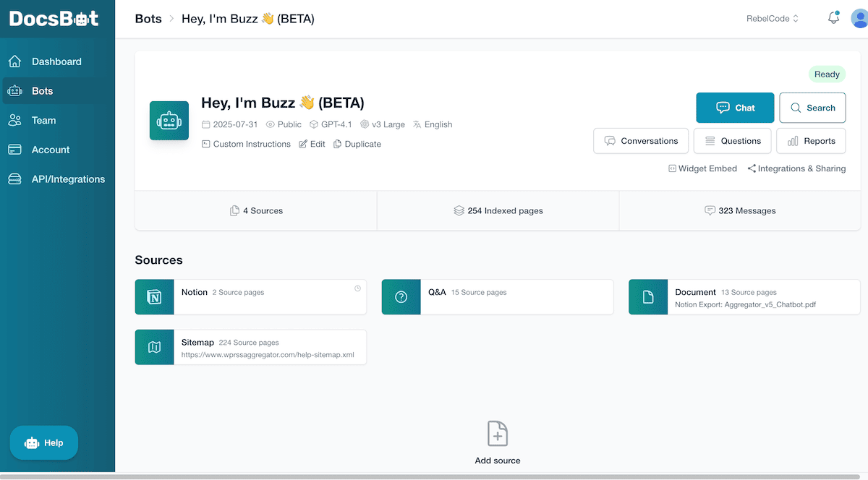The width and height of the screenshot is (868, 480).
Task: Click the Add source label
Action: [x=498, y=460]
